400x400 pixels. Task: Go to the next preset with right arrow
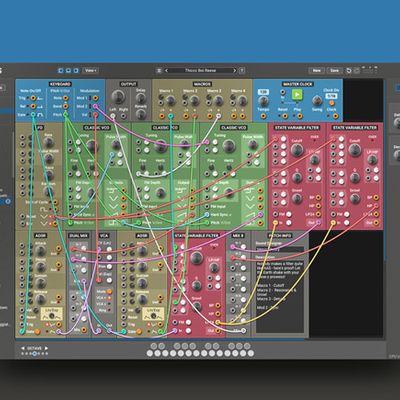pyautogui.click(x=234, y=70)
